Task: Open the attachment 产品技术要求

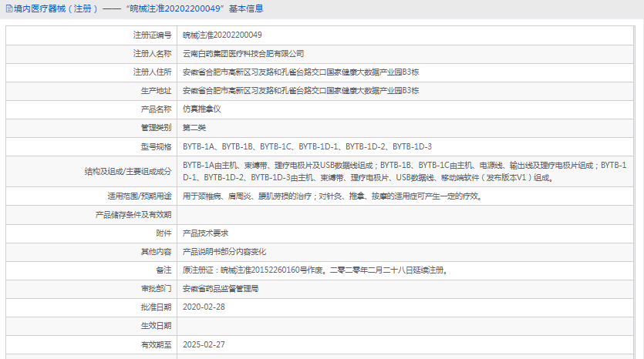Action: coord(205,233)
